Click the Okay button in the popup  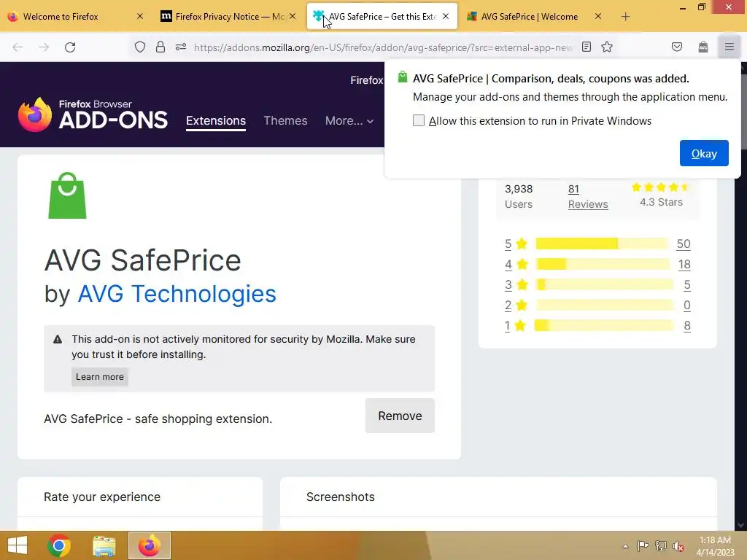(704, 153)
